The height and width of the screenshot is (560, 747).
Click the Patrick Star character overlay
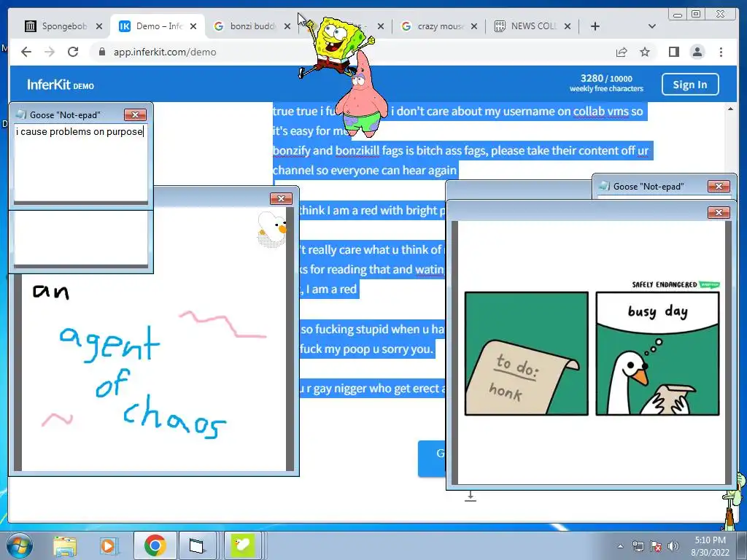[x=360, y=98]
